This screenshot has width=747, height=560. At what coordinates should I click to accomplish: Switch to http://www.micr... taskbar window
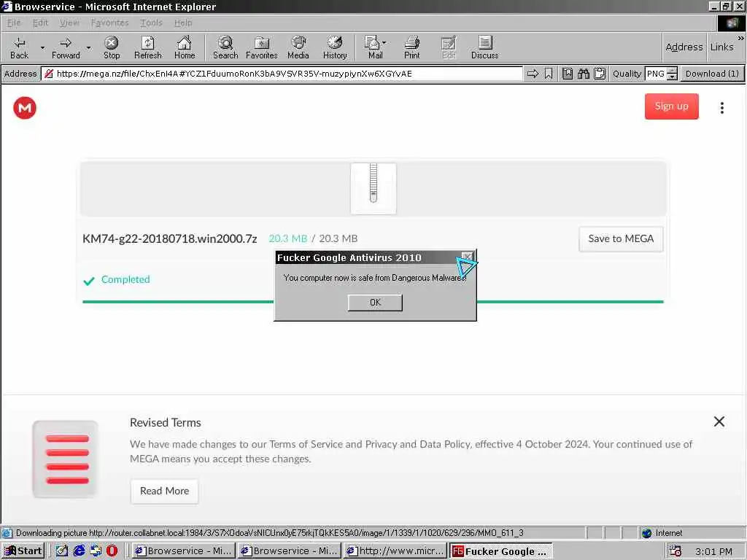point(395,551)
